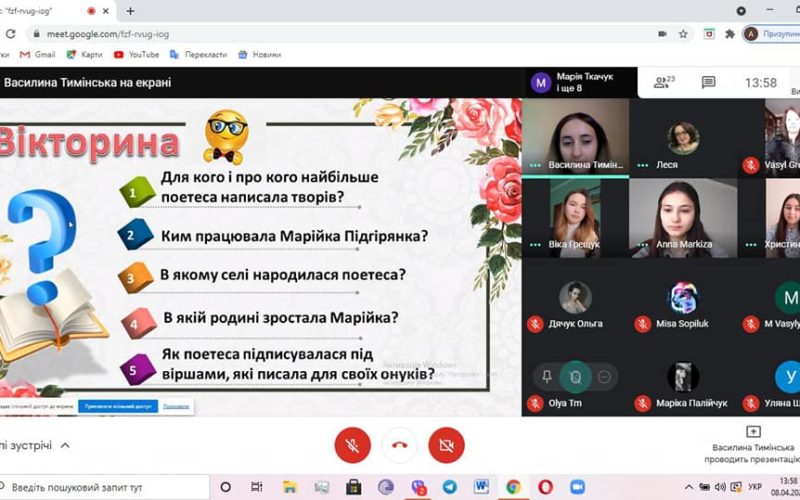Toggle the camera off button

coord(446,444)
